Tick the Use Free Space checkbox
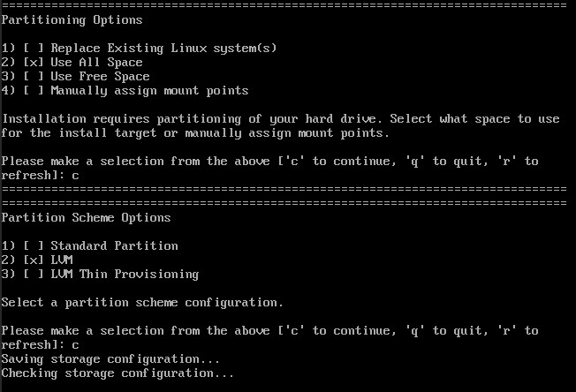 tap(34, 76)
